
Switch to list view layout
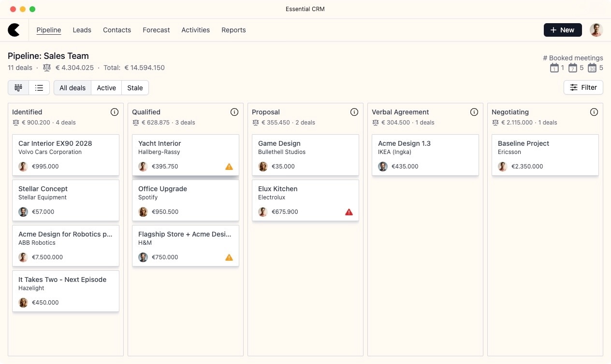coord(39,87)
